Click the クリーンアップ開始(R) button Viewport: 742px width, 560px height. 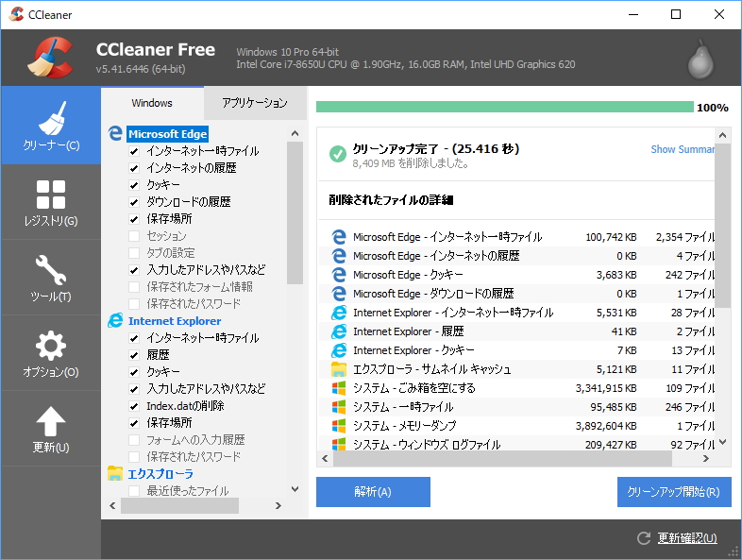674,492
